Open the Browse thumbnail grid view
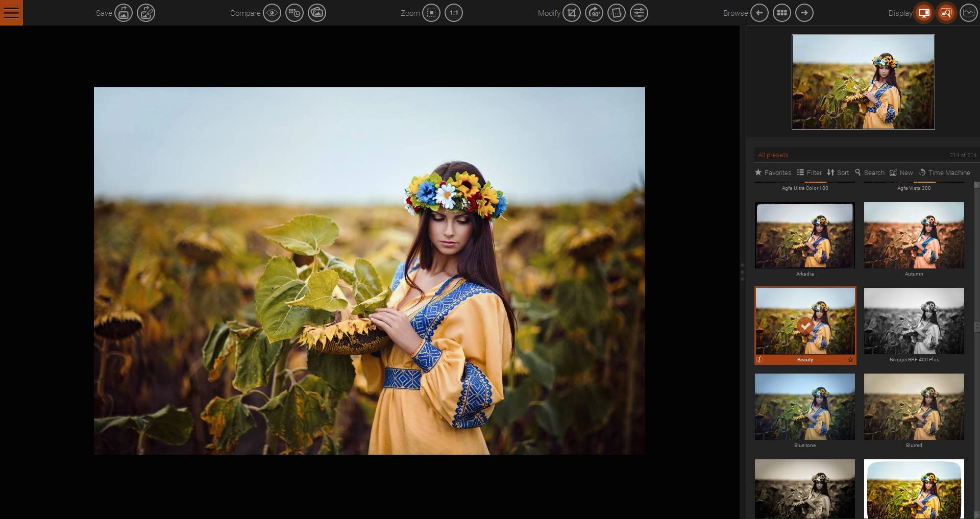This screenshot has width=980, height=519. pyautogui.click(x=782, y=13)
